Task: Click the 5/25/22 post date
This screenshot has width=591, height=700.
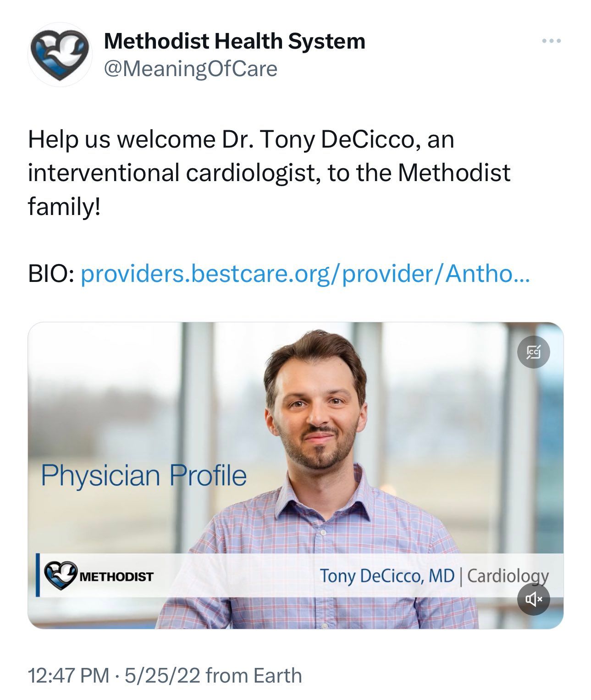Action: (x=162, y=675)
